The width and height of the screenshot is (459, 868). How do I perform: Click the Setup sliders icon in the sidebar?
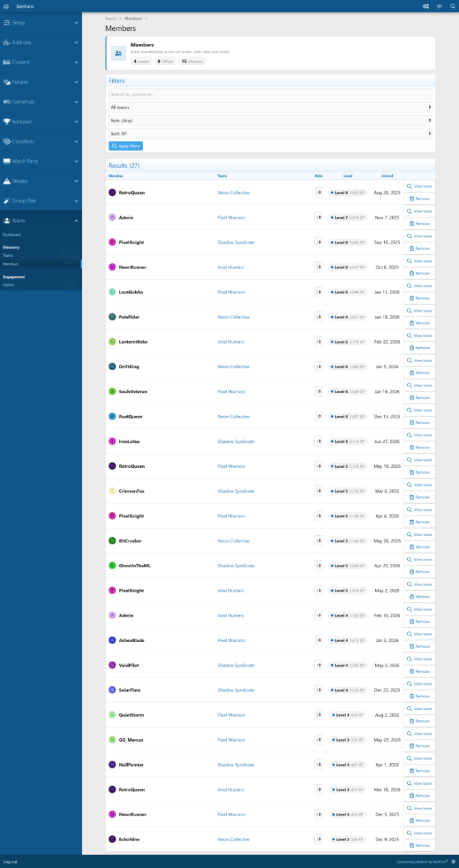pos(7,22)
